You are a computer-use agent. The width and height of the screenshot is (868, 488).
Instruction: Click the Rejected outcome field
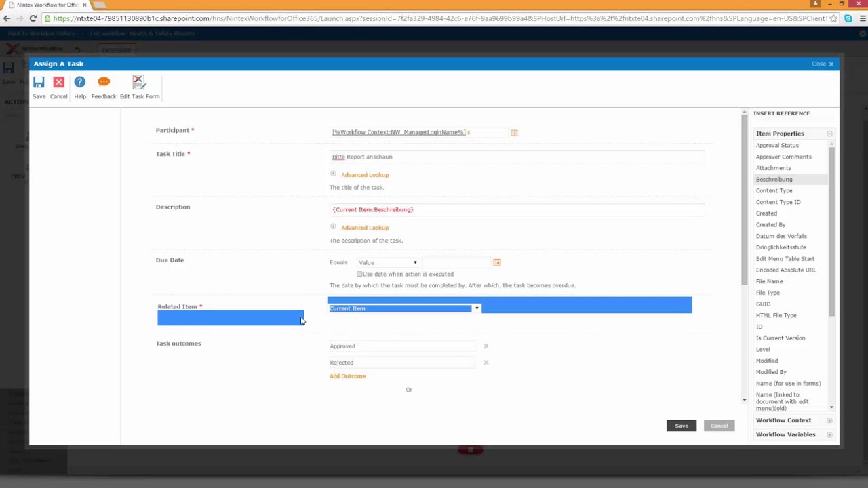[403, 363]
